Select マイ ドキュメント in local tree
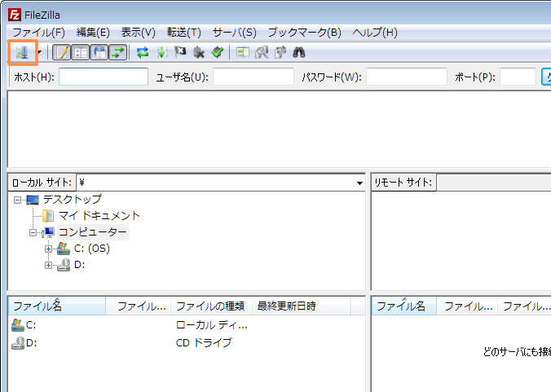Image resolution: width=551 pixels, height=392 pixels. click(99, 216)
